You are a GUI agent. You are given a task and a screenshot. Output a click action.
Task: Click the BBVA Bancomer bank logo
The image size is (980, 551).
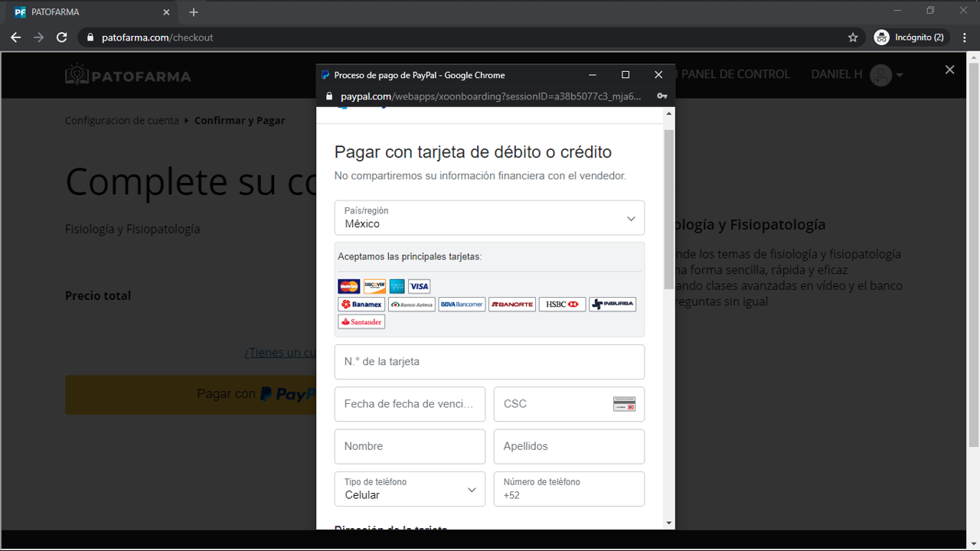462,304
